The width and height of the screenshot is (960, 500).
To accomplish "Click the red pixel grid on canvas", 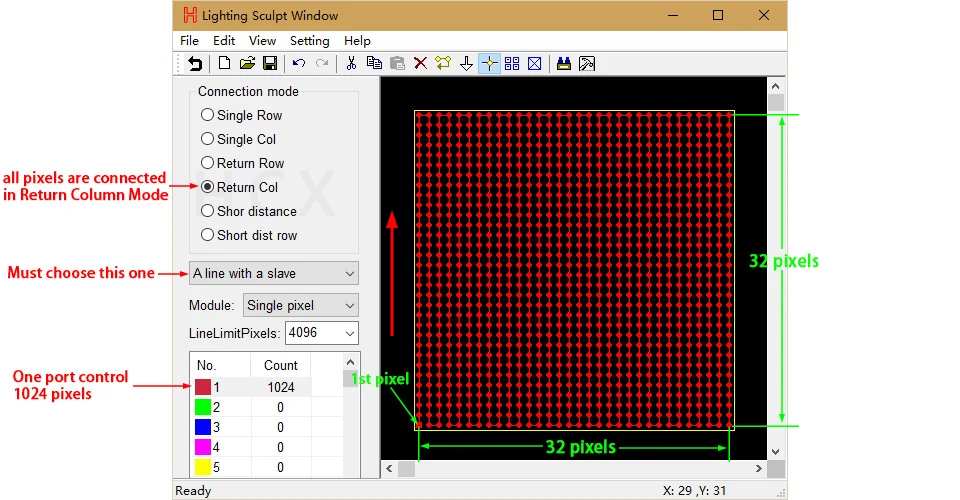I will pyautogui.click(x=574, y=270).
